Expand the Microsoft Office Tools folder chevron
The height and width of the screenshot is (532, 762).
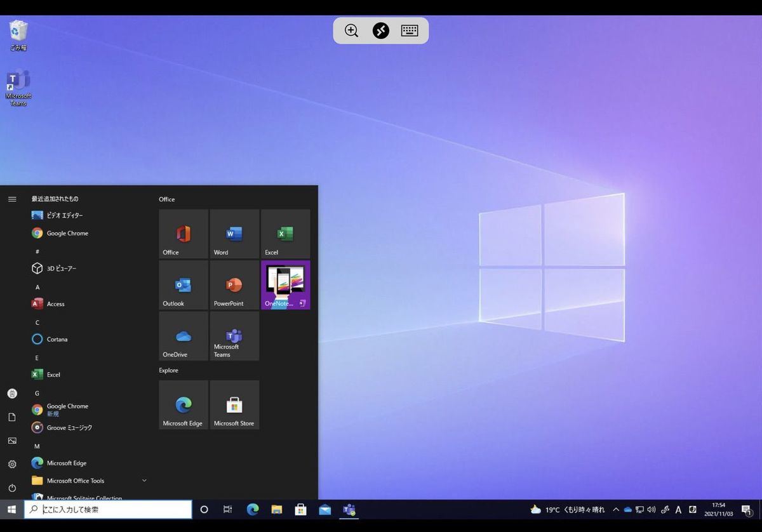pyautogui.click(x=144, y=481)
